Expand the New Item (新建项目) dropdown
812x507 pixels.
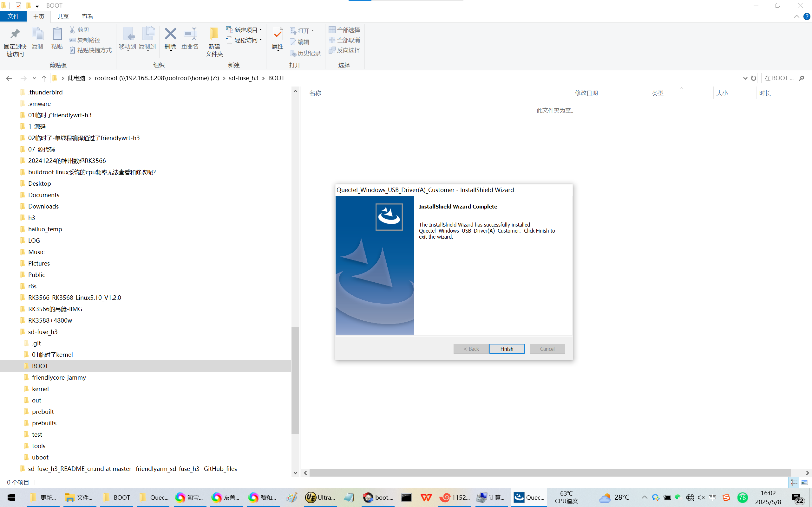pyautogui.click(x=261, y=30)
